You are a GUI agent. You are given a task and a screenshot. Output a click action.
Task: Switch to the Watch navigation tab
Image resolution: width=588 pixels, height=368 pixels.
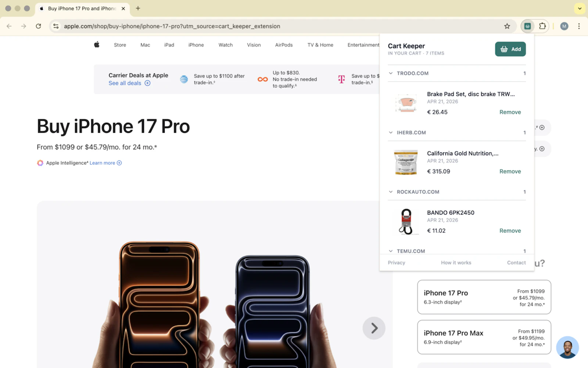tap(225, 45)
